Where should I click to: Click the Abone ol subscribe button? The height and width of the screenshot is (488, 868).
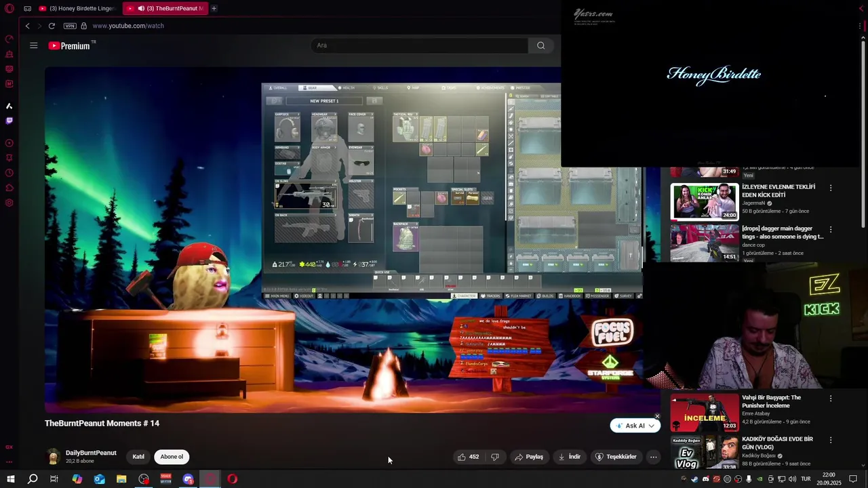click(172, 457)
